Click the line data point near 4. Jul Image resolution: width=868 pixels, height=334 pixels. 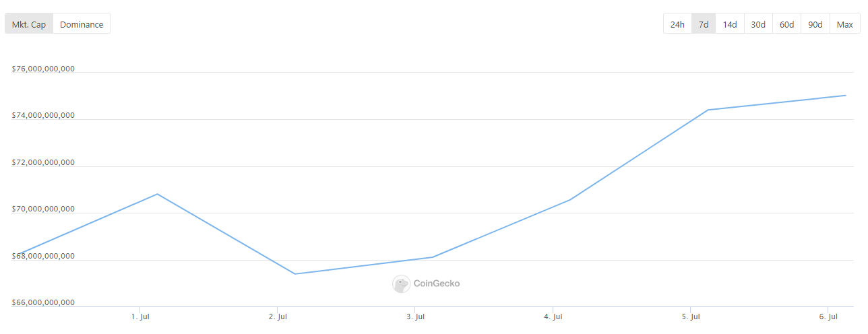571,199
